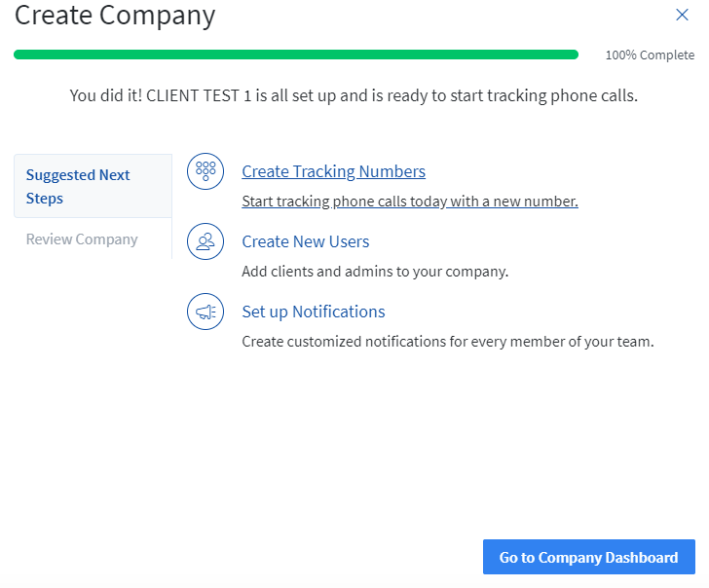Click the users icon beside Create New Users

(x=205, y=241)
